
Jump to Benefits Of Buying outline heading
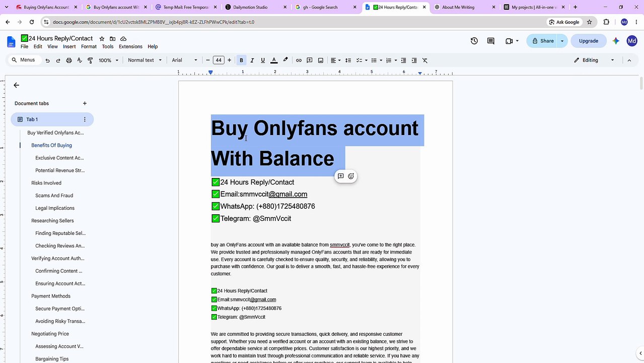pos(51,145)
